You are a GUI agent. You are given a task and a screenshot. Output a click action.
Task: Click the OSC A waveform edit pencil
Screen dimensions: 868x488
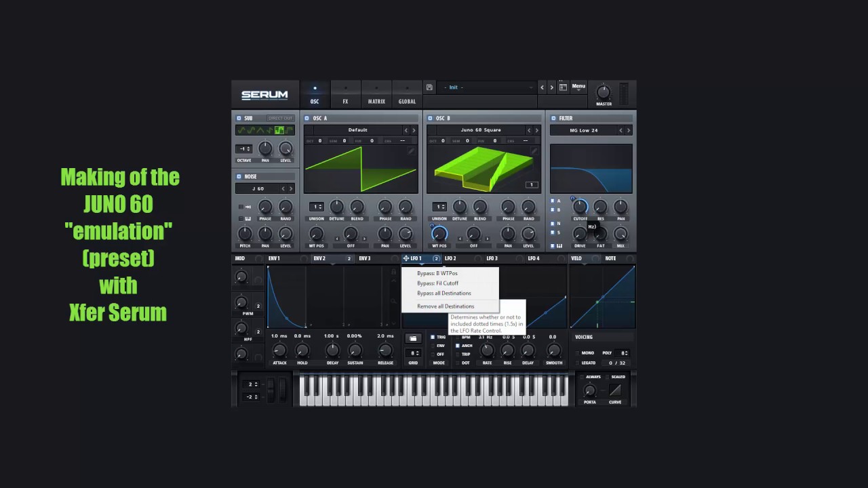[x=411, y=151]
